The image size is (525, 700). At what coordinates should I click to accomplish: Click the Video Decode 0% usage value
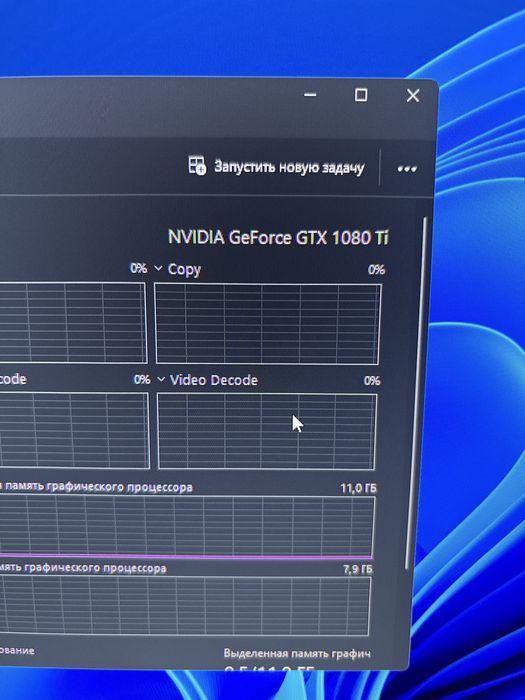[371, 381]
